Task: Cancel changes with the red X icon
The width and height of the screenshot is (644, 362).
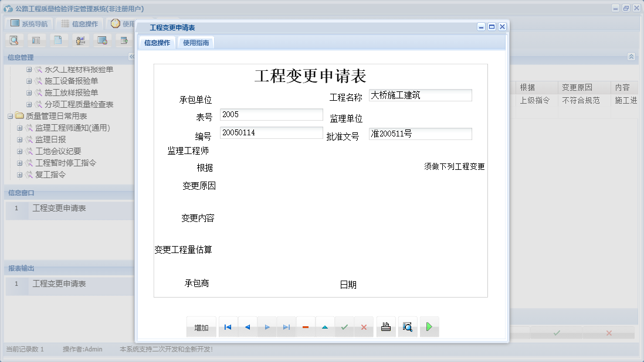Action: click(364, 327)
